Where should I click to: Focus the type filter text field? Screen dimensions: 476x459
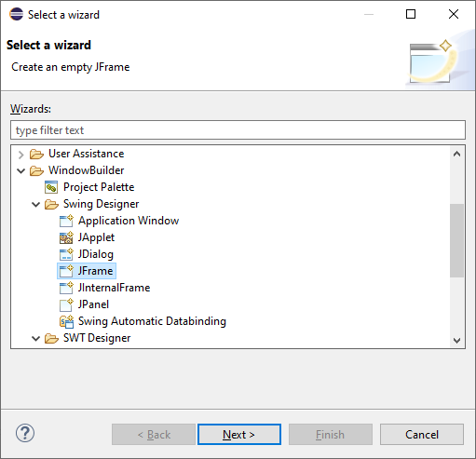tap(238, 130)
